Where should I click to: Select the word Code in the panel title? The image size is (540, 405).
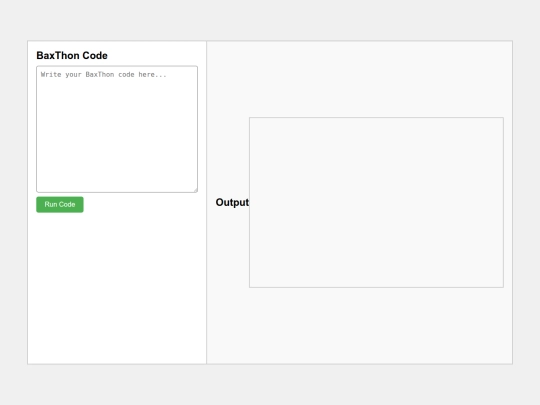click(x=95, y=55)
